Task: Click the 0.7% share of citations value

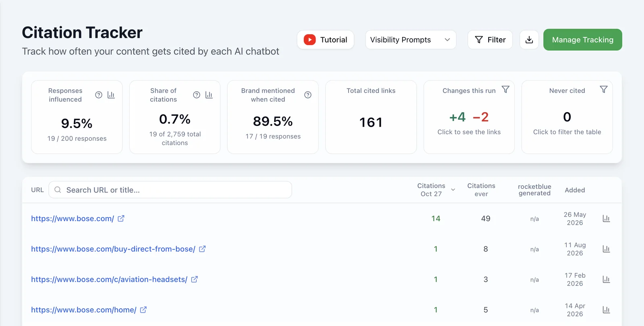Action: 175,119
